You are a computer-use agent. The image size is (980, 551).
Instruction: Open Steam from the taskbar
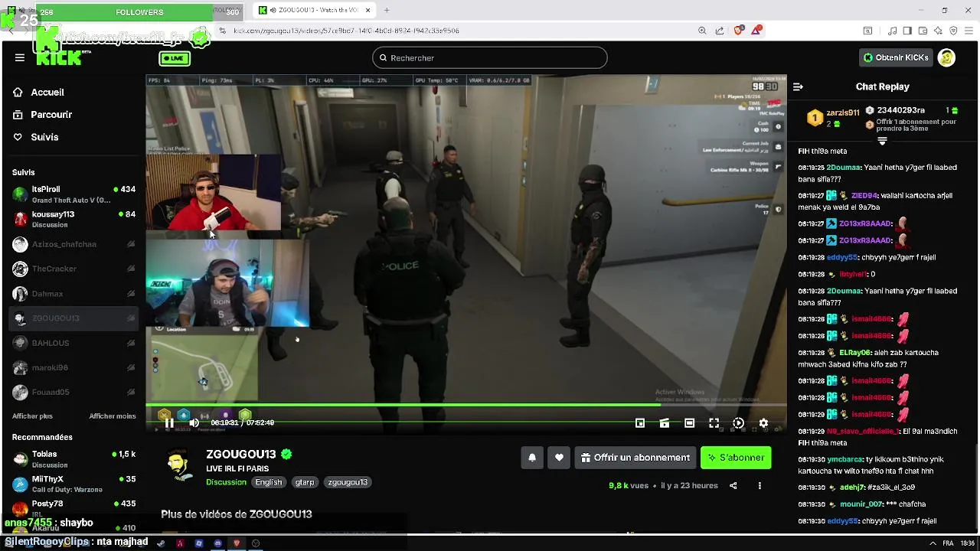(161, 543)
